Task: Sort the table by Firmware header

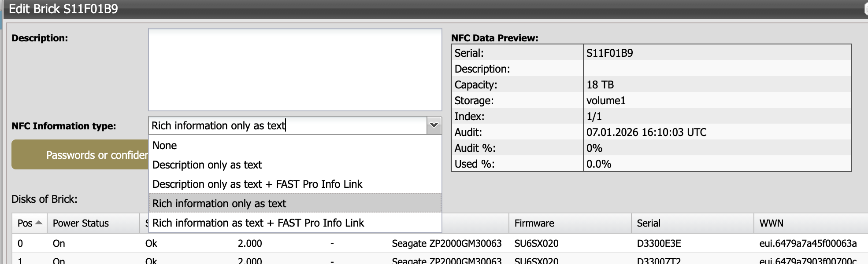Action: pos(534,224)
